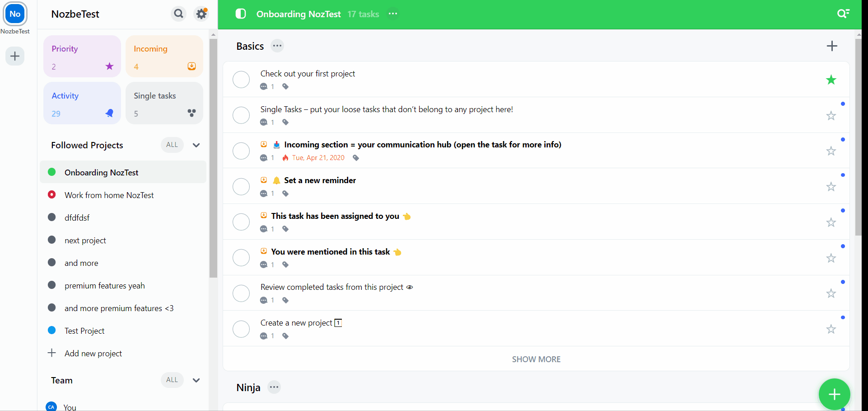Image resolution: width=868 pixels, height=411 pixels.
Task: Open Basics section options menu
Action: (x=277, y=46)
